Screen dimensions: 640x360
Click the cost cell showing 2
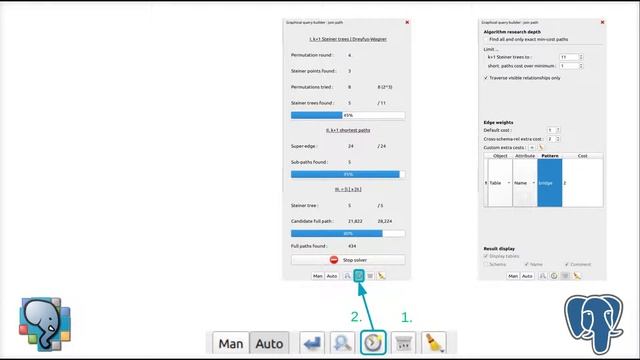click(x=582, y=183)
